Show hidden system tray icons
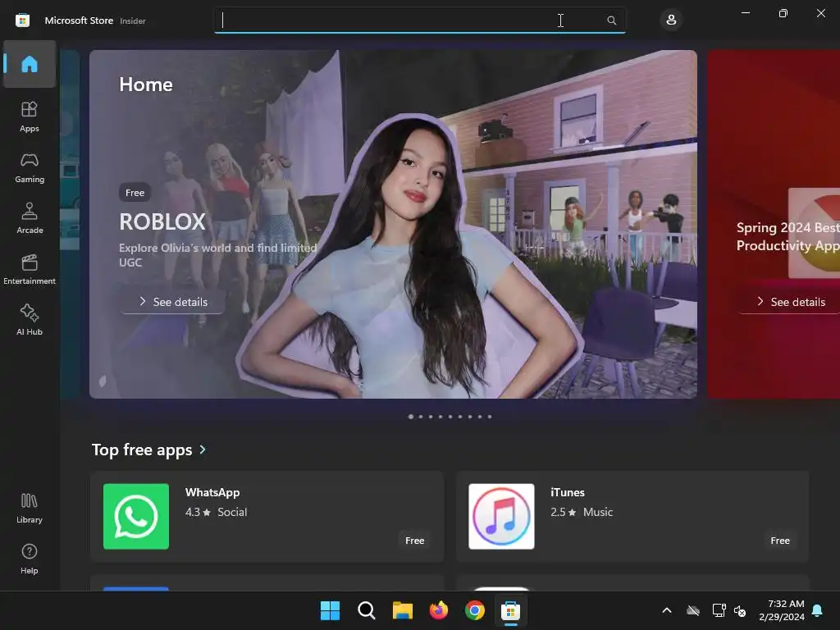The width and height of the screenshot is (840, 630). point(667,610)
